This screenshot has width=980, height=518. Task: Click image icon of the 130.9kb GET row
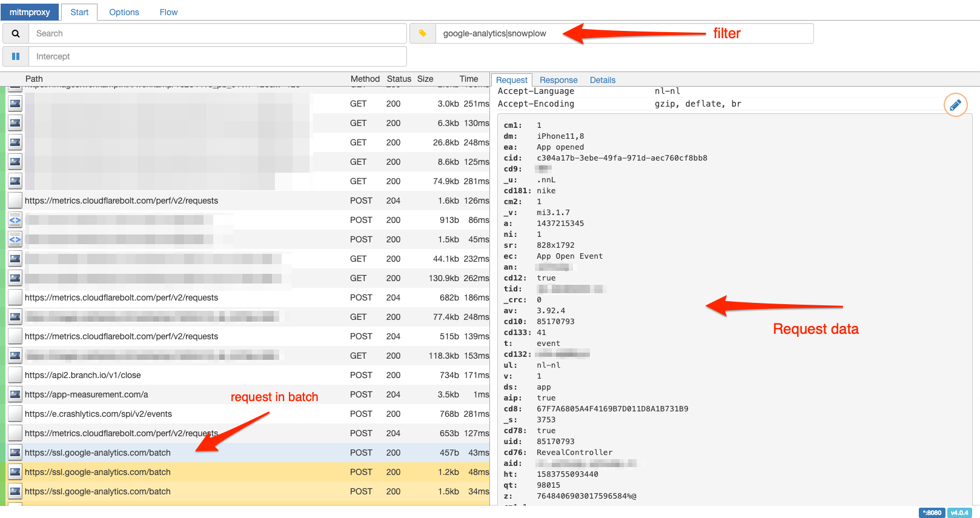(15, 278)
